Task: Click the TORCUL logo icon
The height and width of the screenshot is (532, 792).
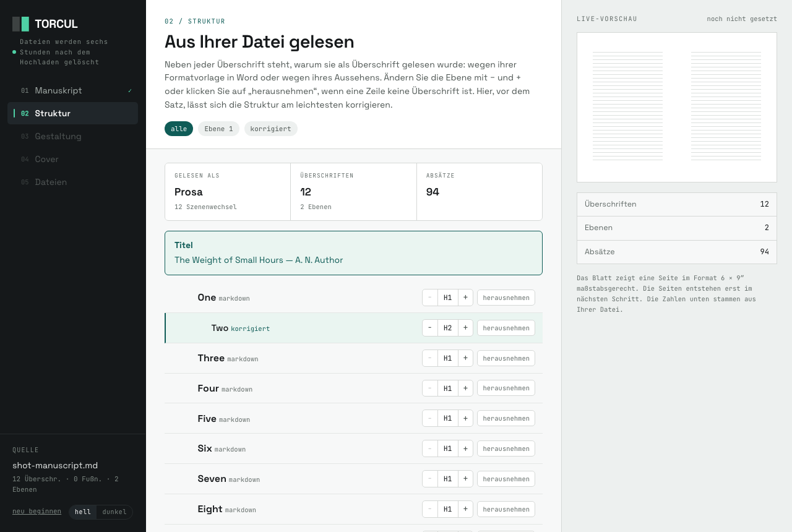Action: coord(20,24)
